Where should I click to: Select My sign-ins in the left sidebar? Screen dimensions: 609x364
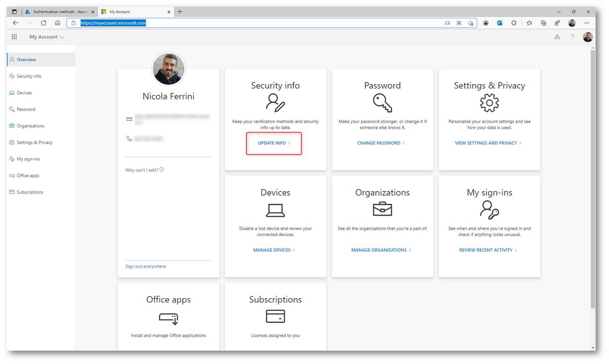tap(28, 159)
